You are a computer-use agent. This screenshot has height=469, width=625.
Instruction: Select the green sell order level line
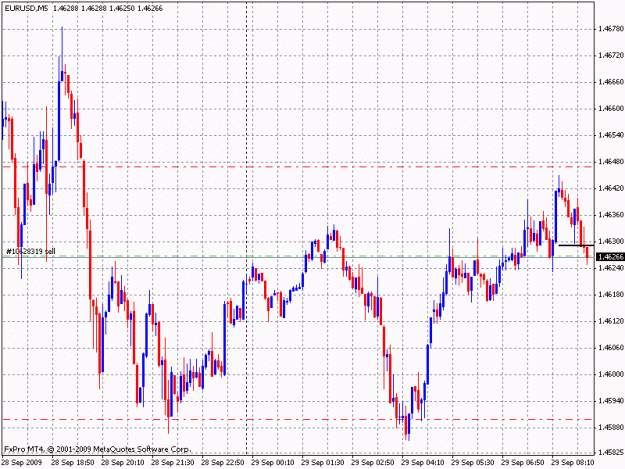[x=298, y=257]
